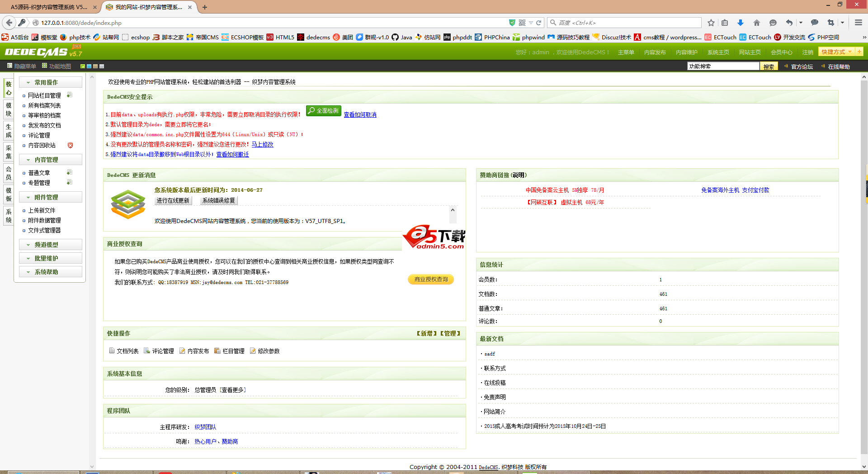Click the page vertical scrollbar down arrow
868x474 pixels.
864,467
